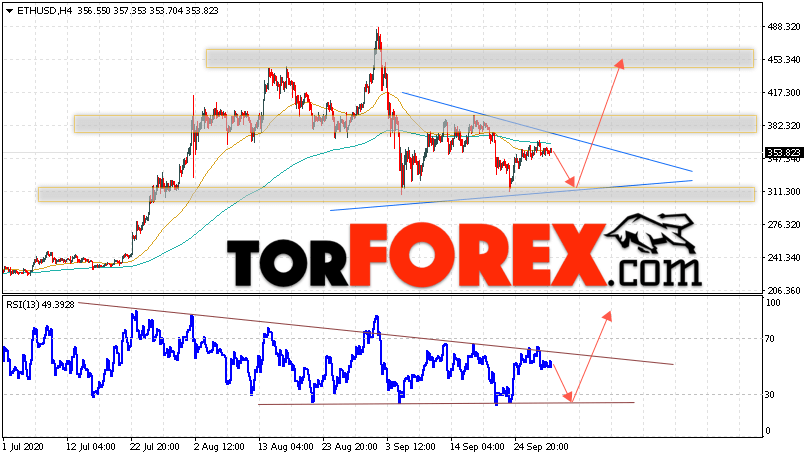Open the chart menu triangle beside ETHUSD,H4

pos(9,11)
